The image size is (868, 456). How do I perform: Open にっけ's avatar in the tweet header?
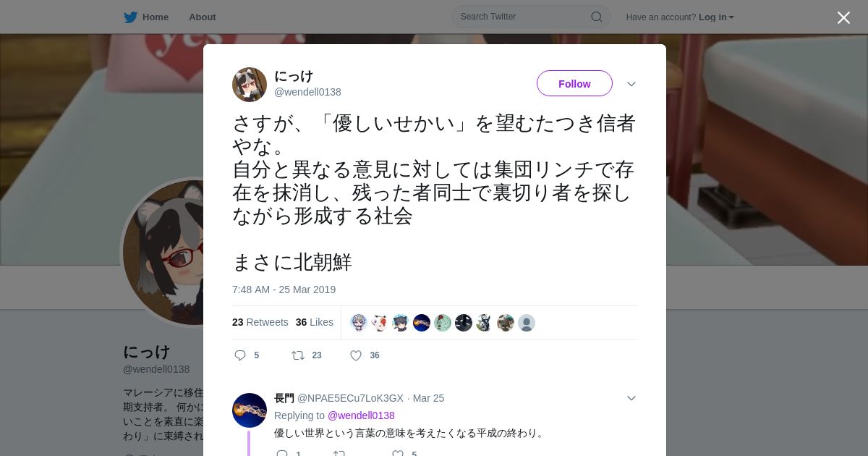pos(250,85)
